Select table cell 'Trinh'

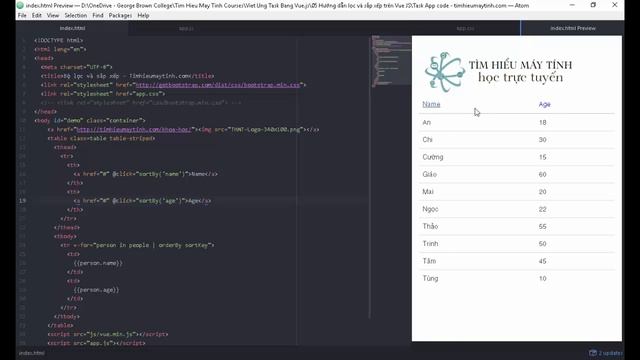pos(430,244)
